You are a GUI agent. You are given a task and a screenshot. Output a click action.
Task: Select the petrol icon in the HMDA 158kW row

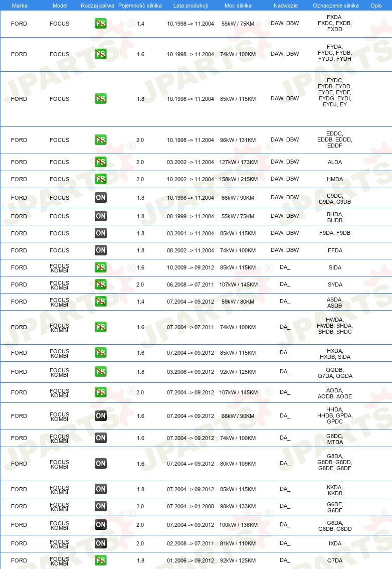(100, 179)
